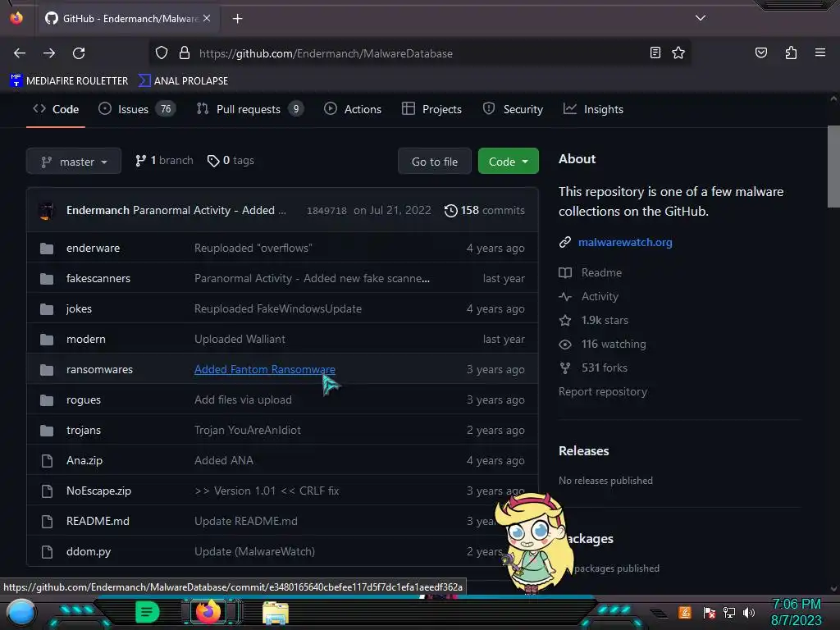Open the fakescanners folder
The width and height of the screenshot is (840, 630).
tap(98, 279)
